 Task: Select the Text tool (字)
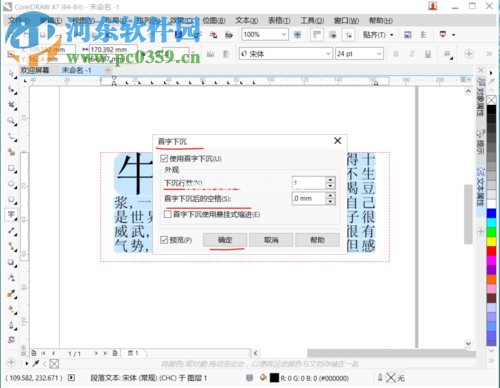coord(11,214)
